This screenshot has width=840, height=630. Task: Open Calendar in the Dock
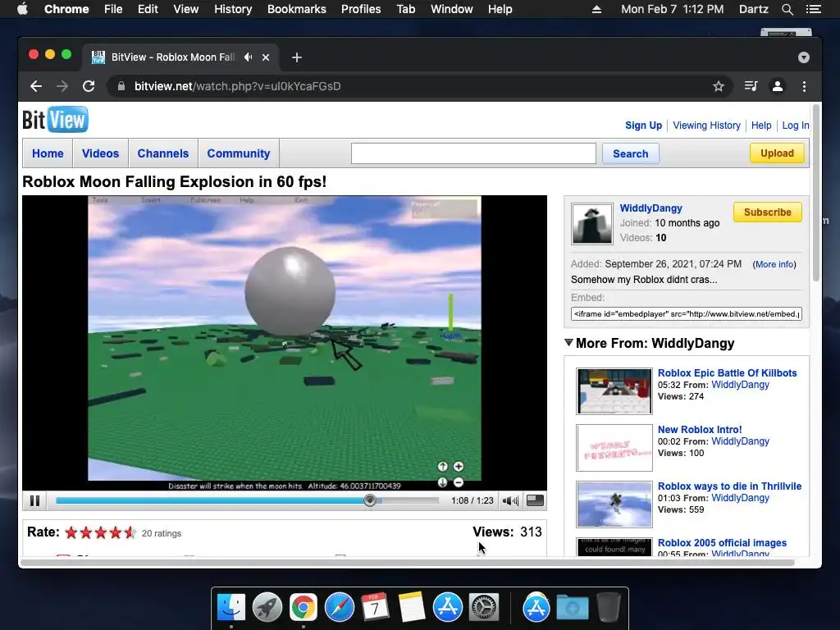(375, 608)
